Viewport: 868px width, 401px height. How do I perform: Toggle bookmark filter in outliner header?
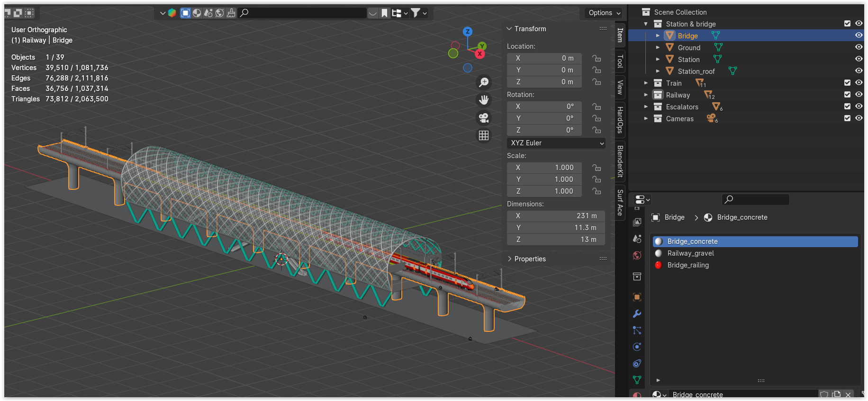(384, 13)
